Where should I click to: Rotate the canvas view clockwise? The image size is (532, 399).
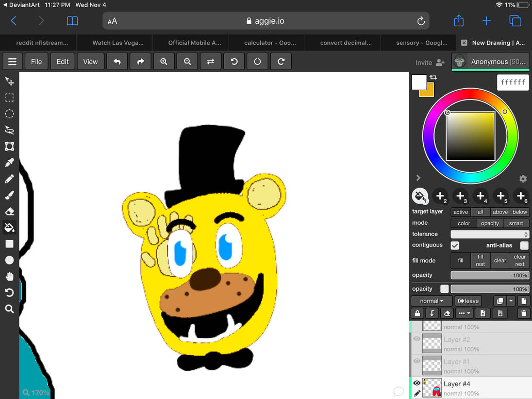[281, 62]
